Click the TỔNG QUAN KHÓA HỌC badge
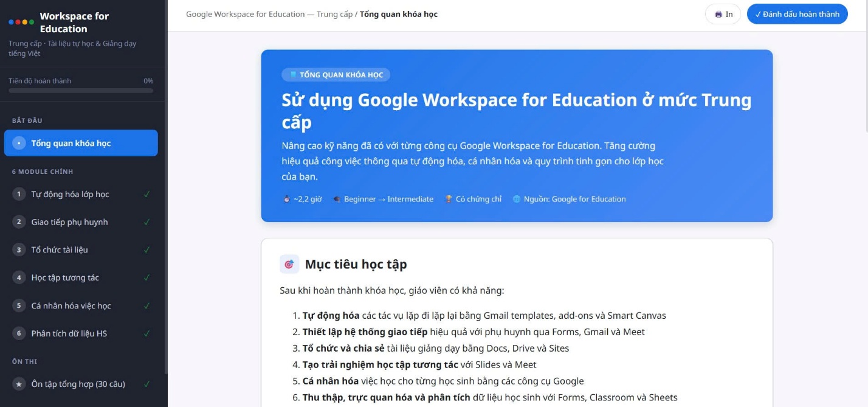 336,75
